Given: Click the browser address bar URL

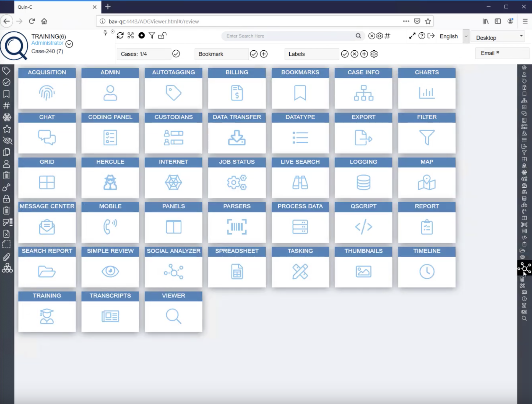Looking at the screenshot, I should click(x=154, y=21).
